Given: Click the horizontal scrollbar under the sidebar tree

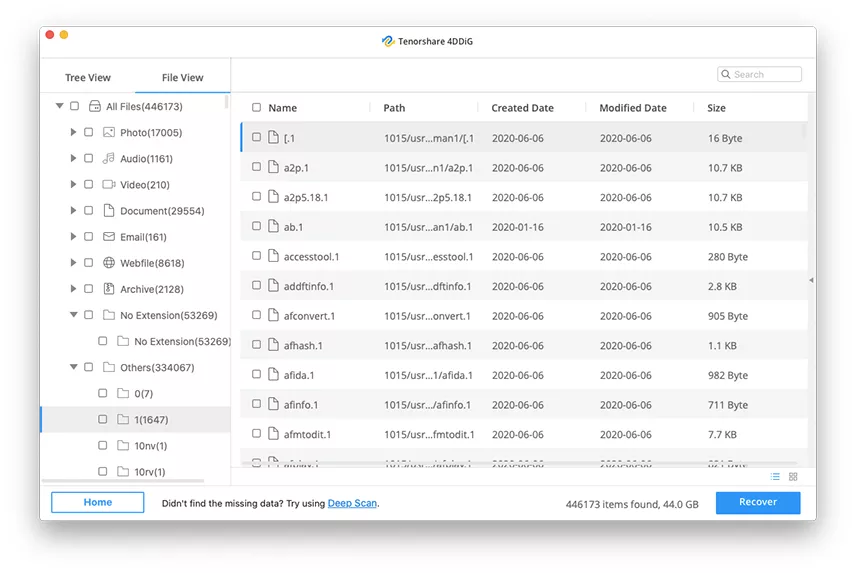Looking at the screenshot, I should tap(122, 482).
